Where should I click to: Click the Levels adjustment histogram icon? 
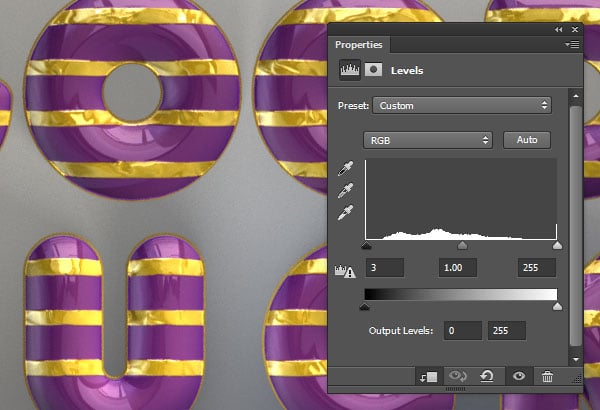click(x=350, y=70)
